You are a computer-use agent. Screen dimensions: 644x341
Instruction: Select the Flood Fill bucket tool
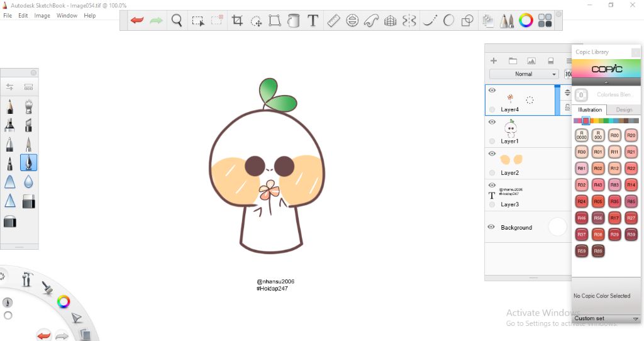[x=293, y=21]
